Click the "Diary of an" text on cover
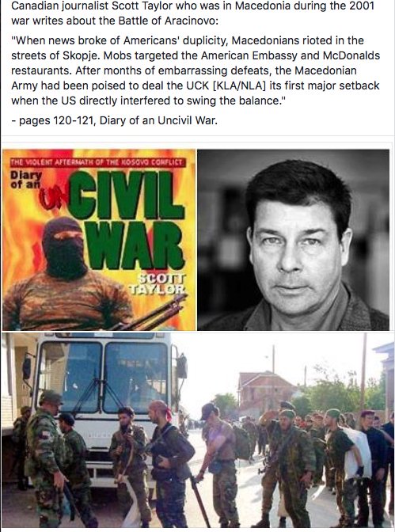Screen dimensions: 395x532 pyautogui.click(x=26, y=180)
